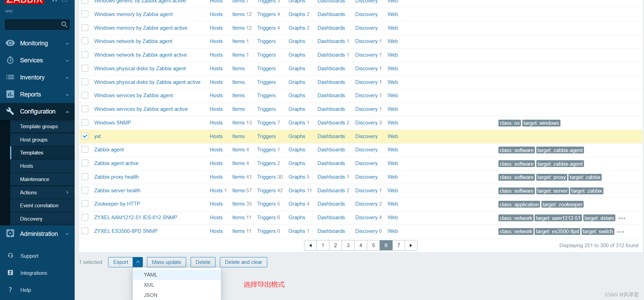
Task: Go to page 1 of templates
Action: [323, 245]
